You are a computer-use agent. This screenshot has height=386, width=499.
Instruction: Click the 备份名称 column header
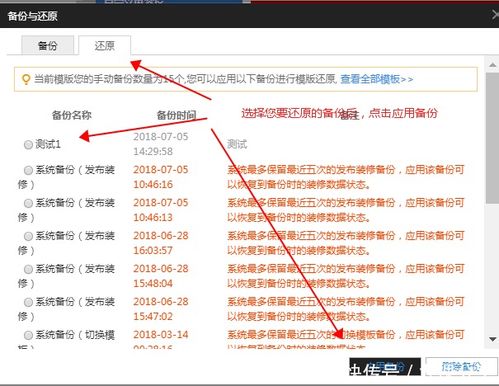point(71,115)
